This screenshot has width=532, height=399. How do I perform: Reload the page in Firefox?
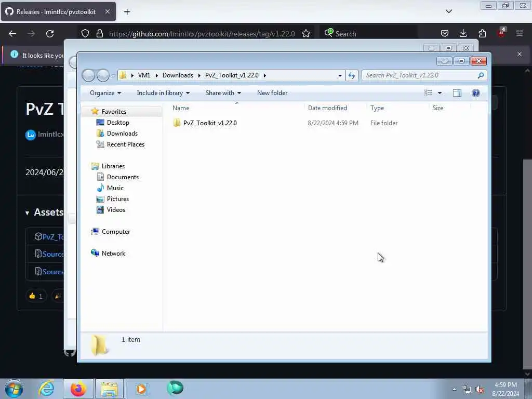click(x=50, y=34)
